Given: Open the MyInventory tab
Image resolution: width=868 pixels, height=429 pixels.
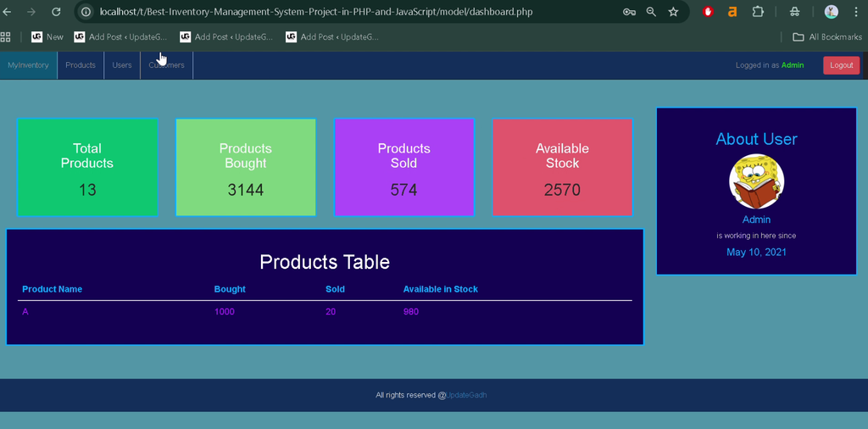Looking at the screenshot, I should click(x=28, y=65).
